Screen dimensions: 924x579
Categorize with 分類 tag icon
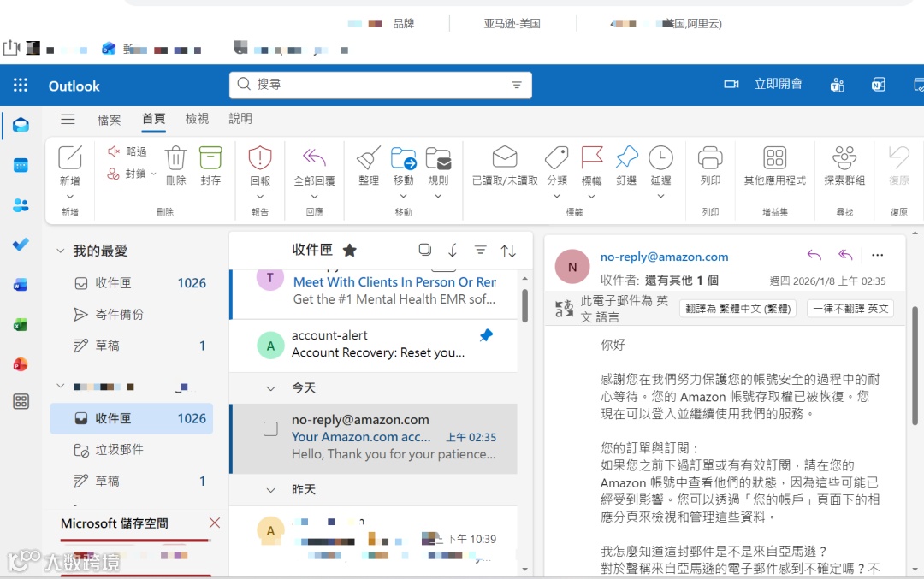556,158
